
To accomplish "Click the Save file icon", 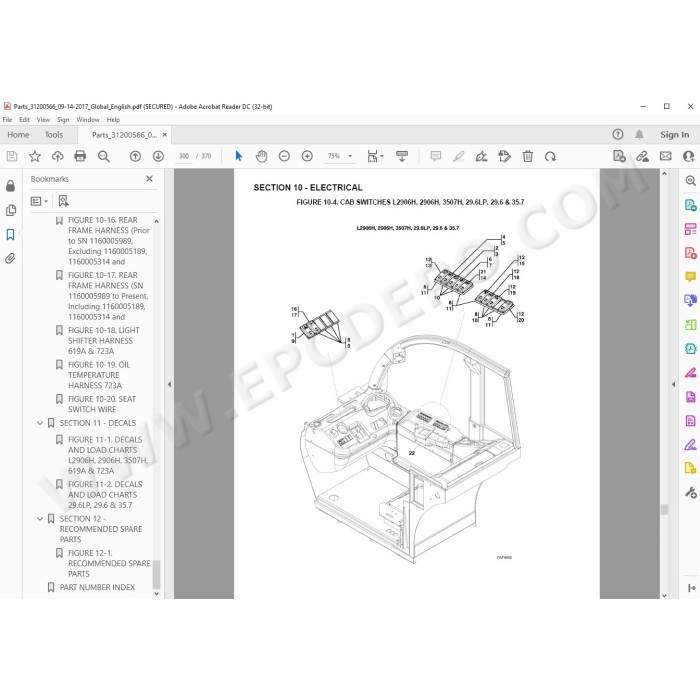I will [x=12, y=156].
